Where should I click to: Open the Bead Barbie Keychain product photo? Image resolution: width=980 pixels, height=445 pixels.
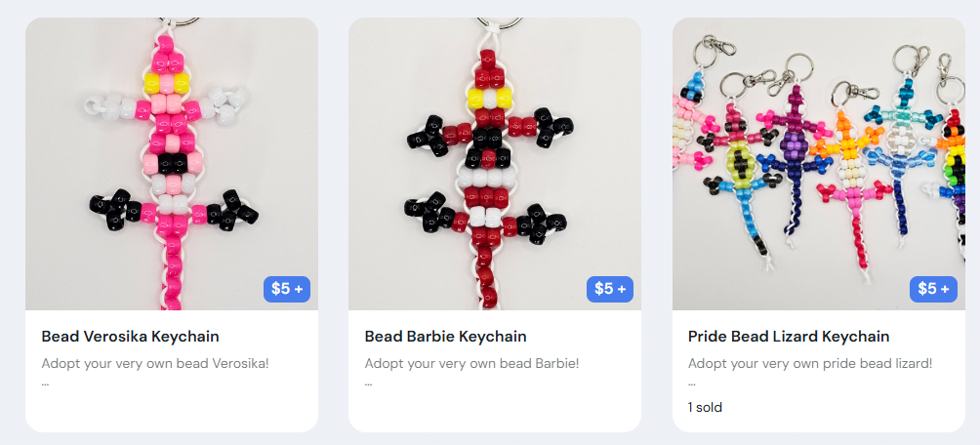(x=494, y=164)
